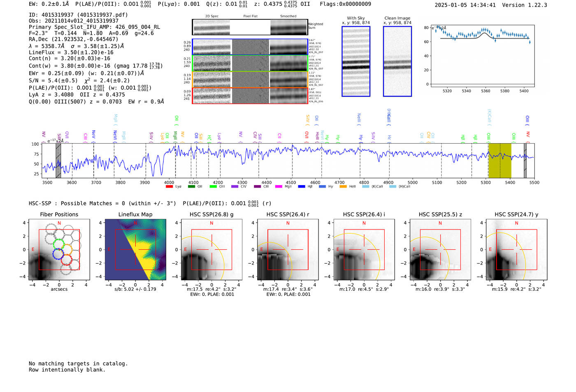Click the LyA z = 3.4080 line
Image resolution: width=576 pixels, height=392 pixels.
(77, 95)
